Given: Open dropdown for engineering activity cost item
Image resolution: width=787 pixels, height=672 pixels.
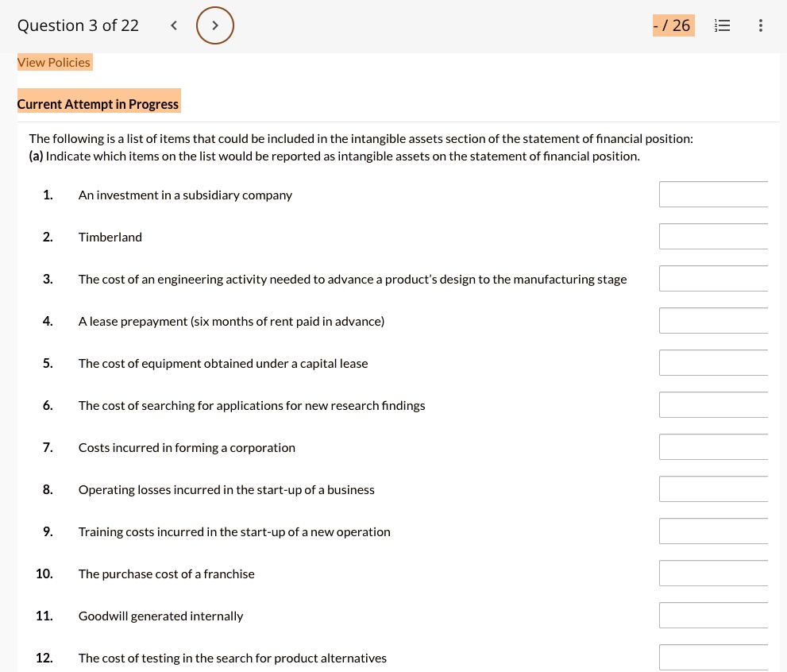Looking at the screenshot, I should pyautogui.click(x=713, y=279).
